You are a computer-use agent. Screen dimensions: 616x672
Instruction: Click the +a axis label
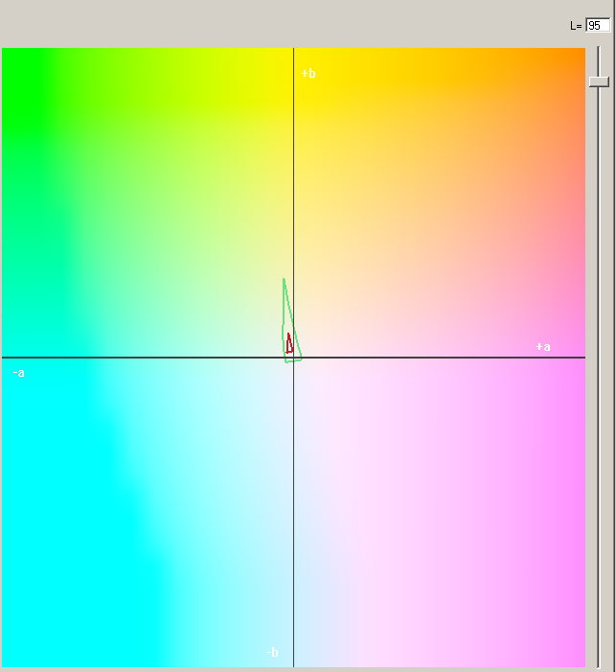tap(543, 347)
